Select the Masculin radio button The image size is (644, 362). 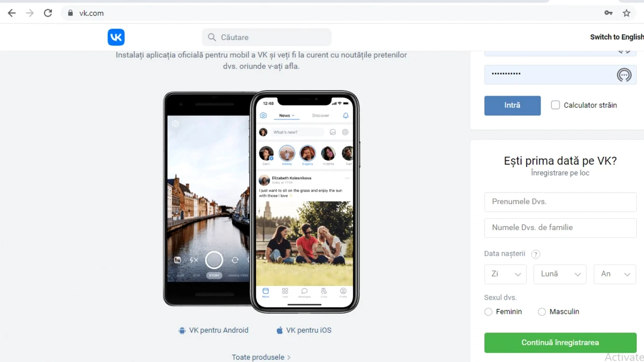coord(542,312)
